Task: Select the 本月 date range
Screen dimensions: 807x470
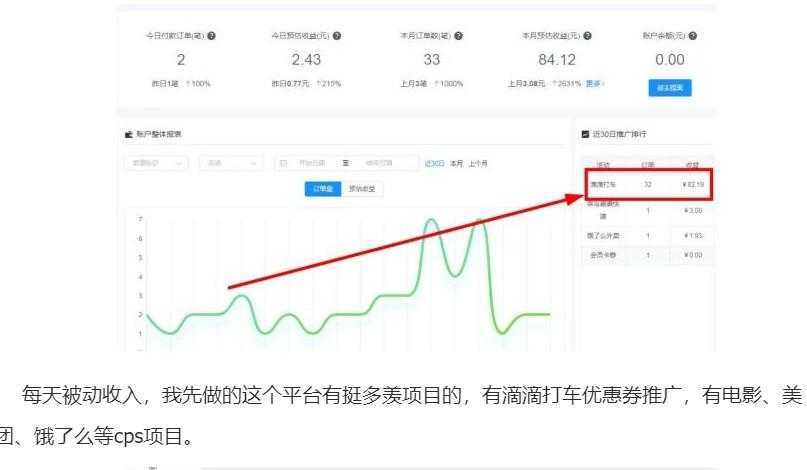Action: tap(457, 163)
